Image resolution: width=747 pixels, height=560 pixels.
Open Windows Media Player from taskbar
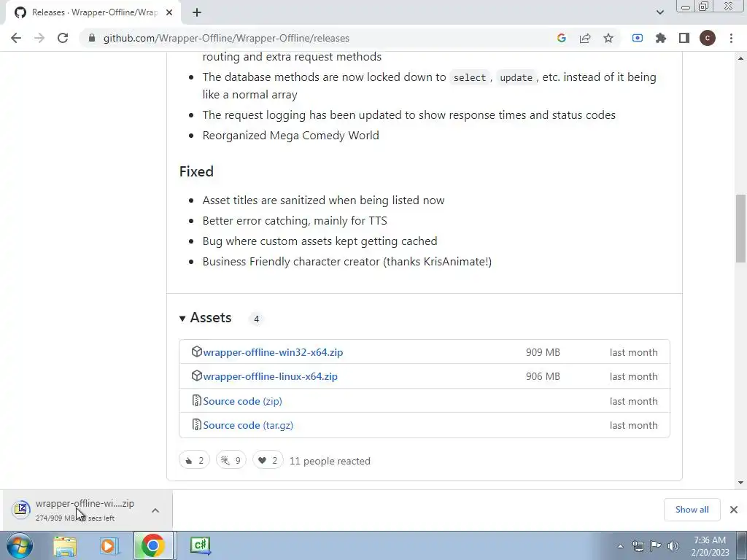click(x=109, y=545)
